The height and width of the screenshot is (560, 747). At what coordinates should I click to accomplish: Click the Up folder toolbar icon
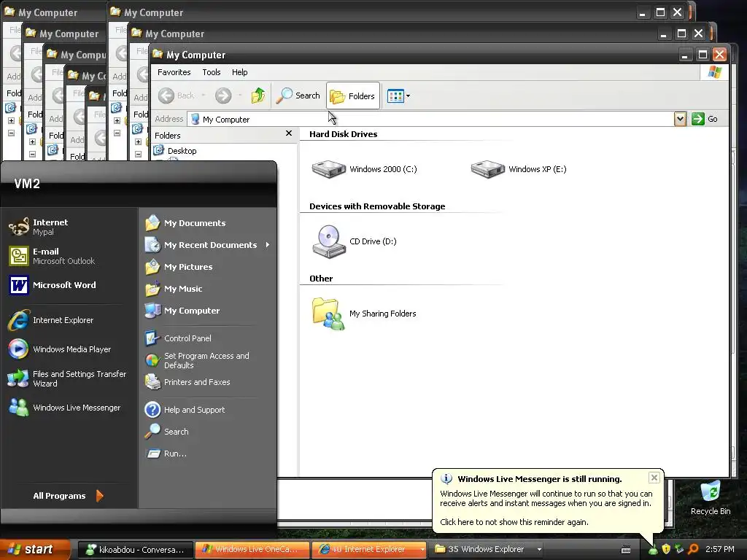258,96
